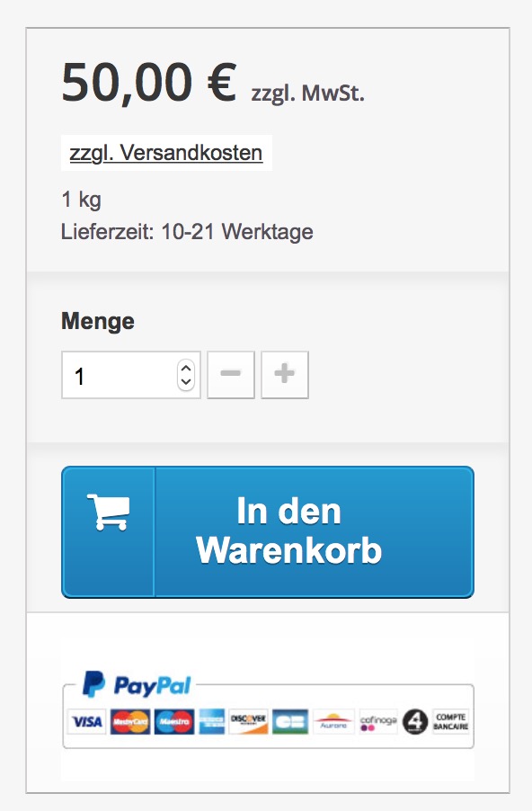Click the In den Warenkorb label
Screen dimensions: 532x811
coord(289,531)
